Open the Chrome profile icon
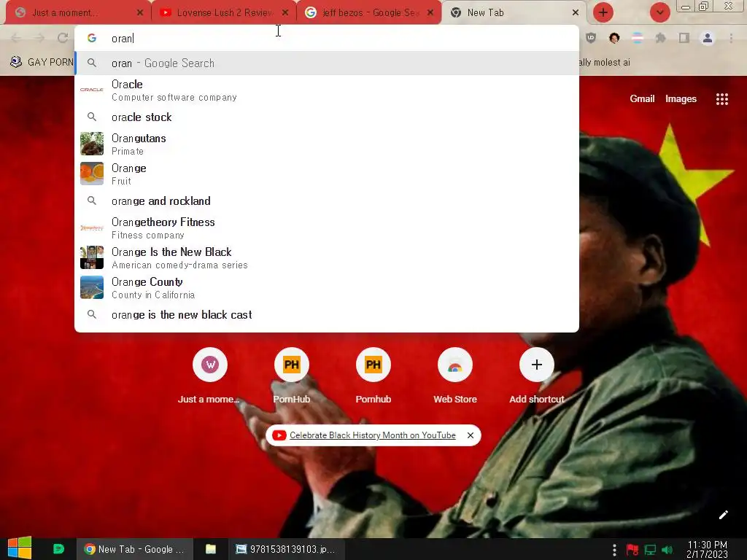The height and width of the screenshot is (560, 747). (708, 38)
